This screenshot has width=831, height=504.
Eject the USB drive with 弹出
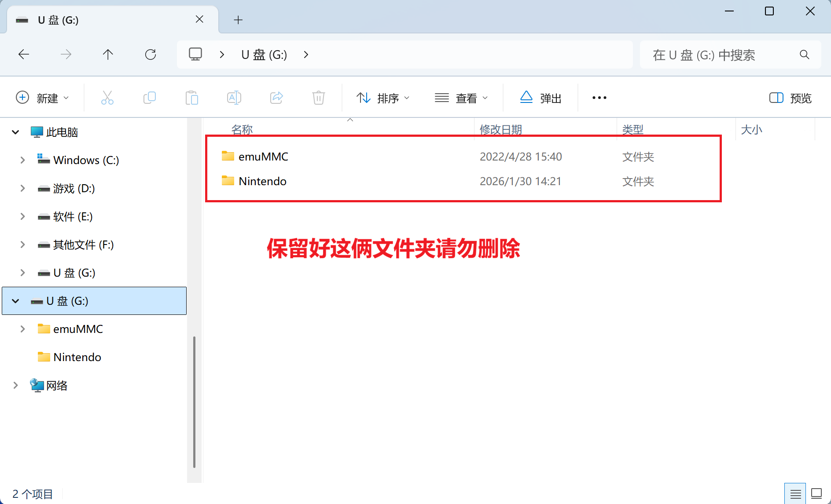click(x=541, y=98)
